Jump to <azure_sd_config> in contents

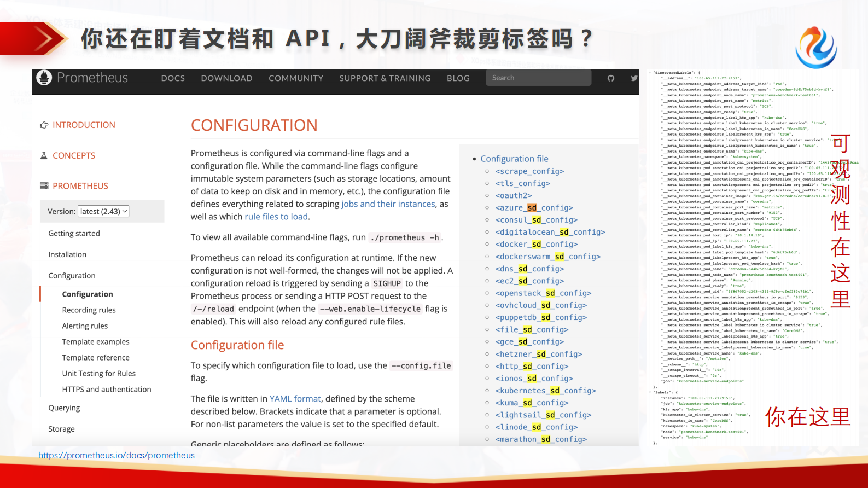coord(534,207)
